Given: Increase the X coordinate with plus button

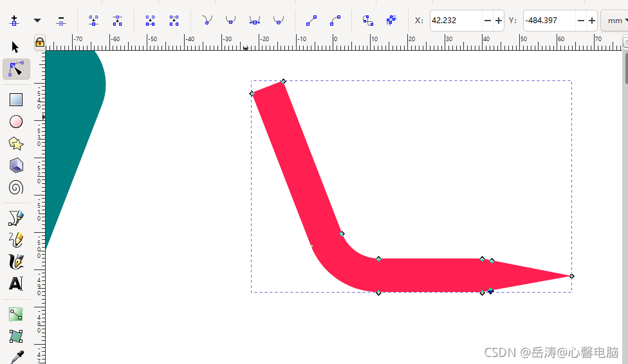Looking at the screenshot, I should point(499,21).
